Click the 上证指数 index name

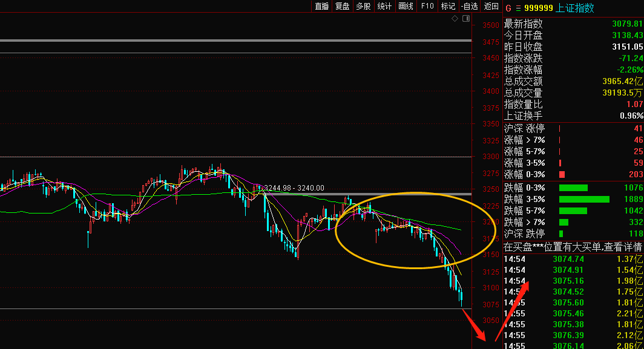tap(574, 8)
